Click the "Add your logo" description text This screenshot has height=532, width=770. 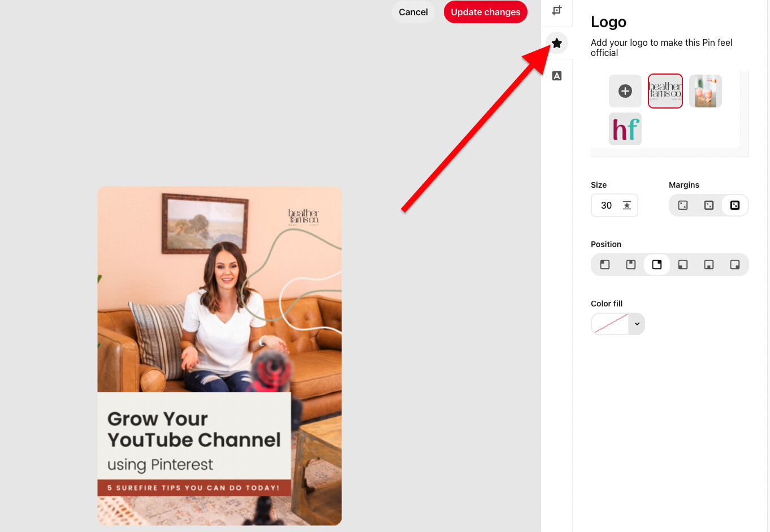[661, 47]
